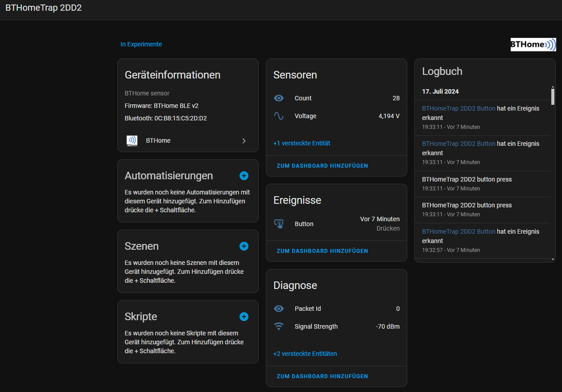The height and width of the screenshot is (392, 562).
Task: Open the Button event entity row
Action: point(337,224)
